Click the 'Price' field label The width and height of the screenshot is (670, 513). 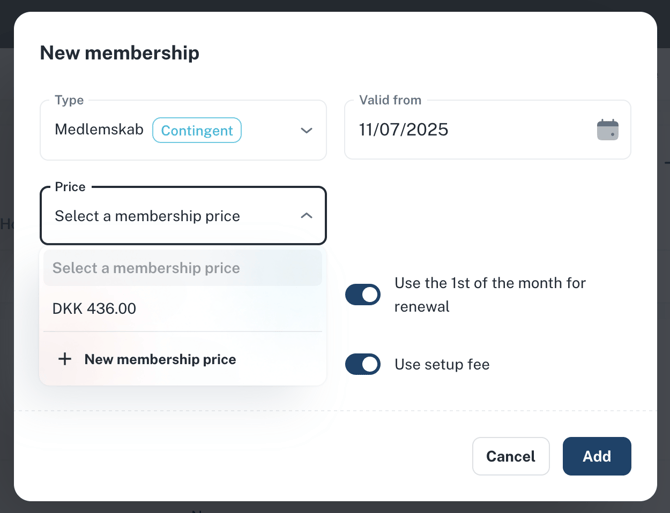click(70, 187)
